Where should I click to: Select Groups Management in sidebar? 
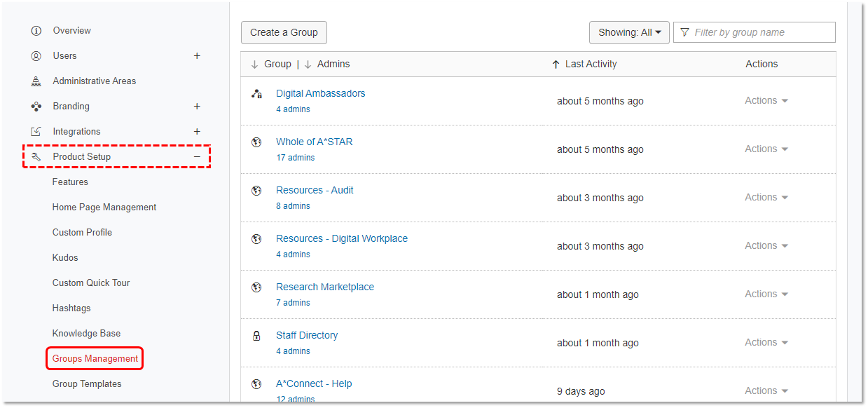click(95, 359)
